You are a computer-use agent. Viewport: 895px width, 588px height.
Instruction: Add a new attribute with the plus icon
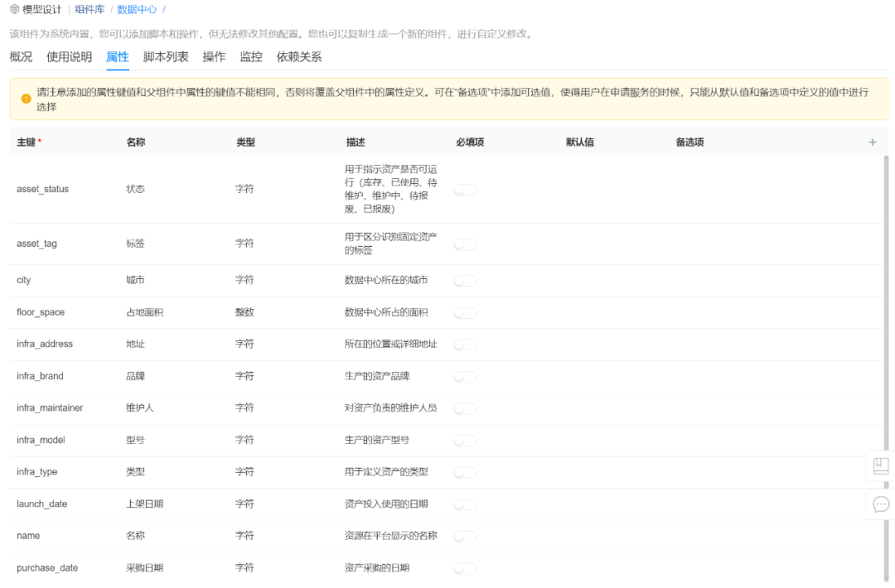point(872,142)
